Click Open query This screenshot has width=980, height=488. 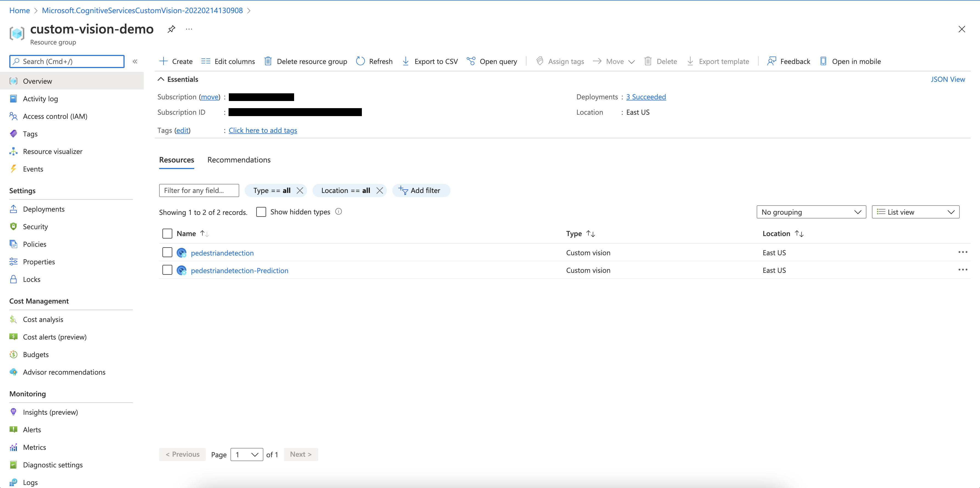(x=492, y=61)
